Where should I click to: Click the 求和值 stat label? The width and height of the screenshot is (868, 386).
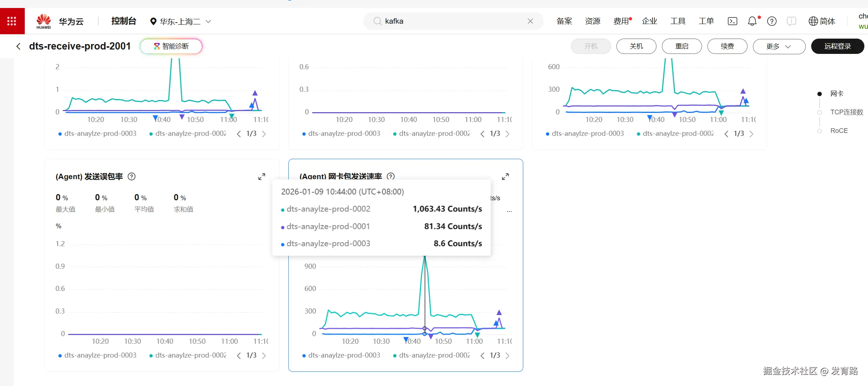pyautogui.click(x=184, y=209)
